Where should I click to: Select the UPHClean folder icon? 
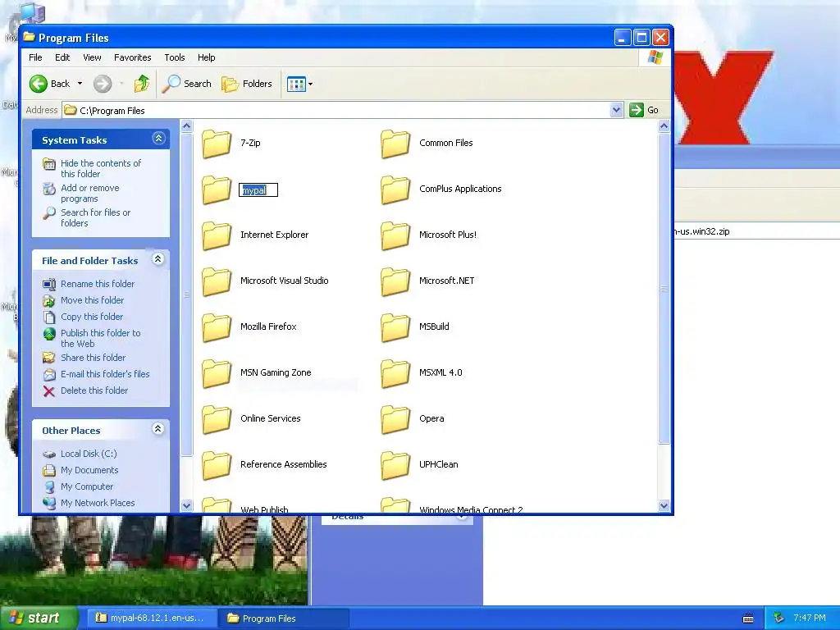pos(395,465)
